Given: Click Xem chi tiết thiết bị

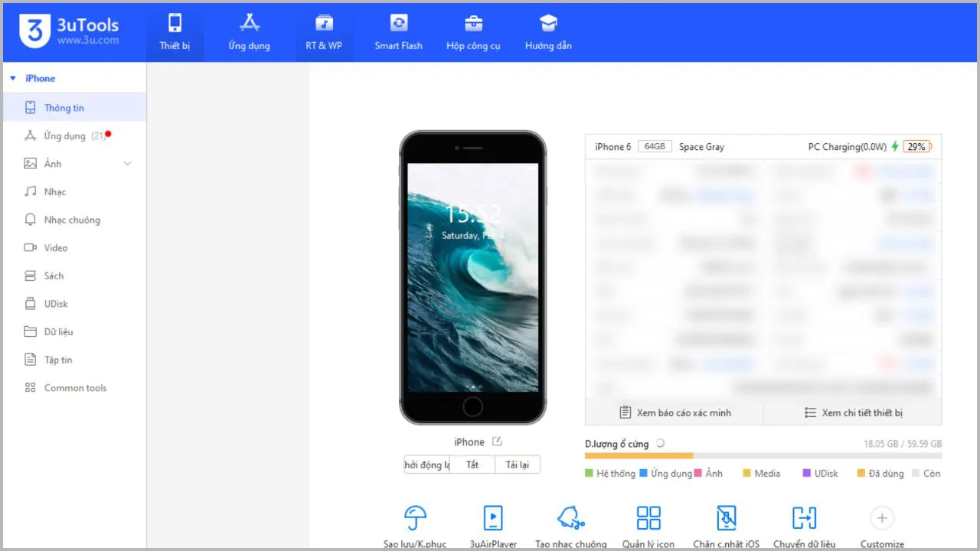Looking at the screenshot, I should pos(853,412).
